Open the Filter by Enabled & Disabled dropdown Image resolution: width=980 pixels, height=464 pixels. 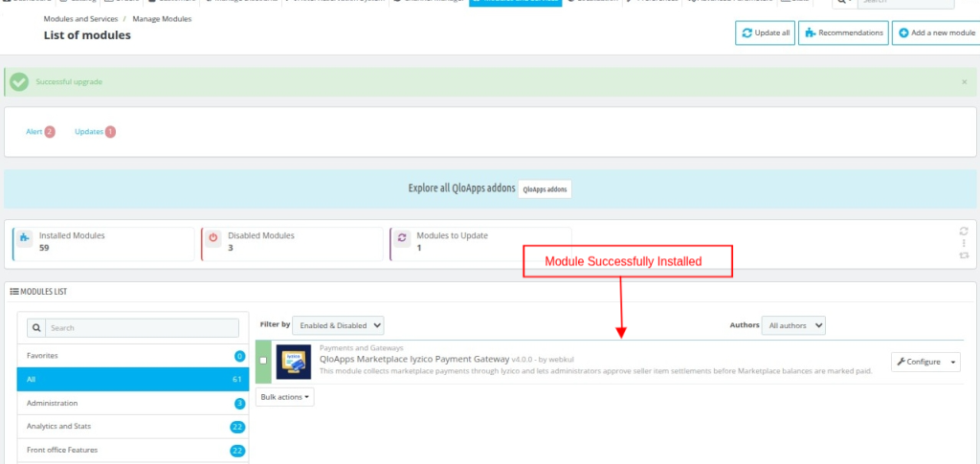tap(338, 325)
